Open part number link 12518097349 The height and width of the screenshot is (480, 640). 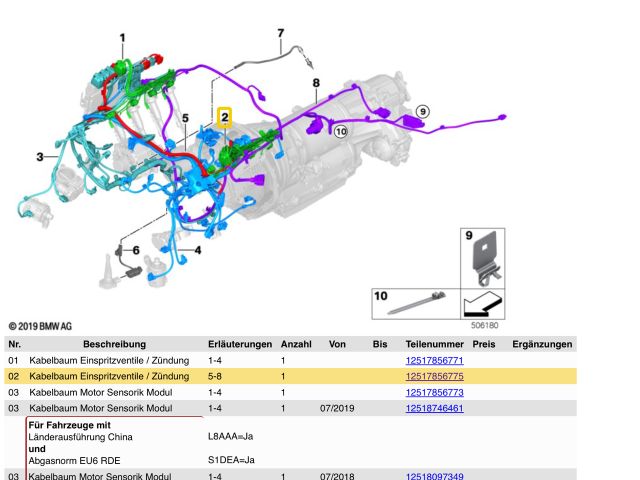pos(434,477)
